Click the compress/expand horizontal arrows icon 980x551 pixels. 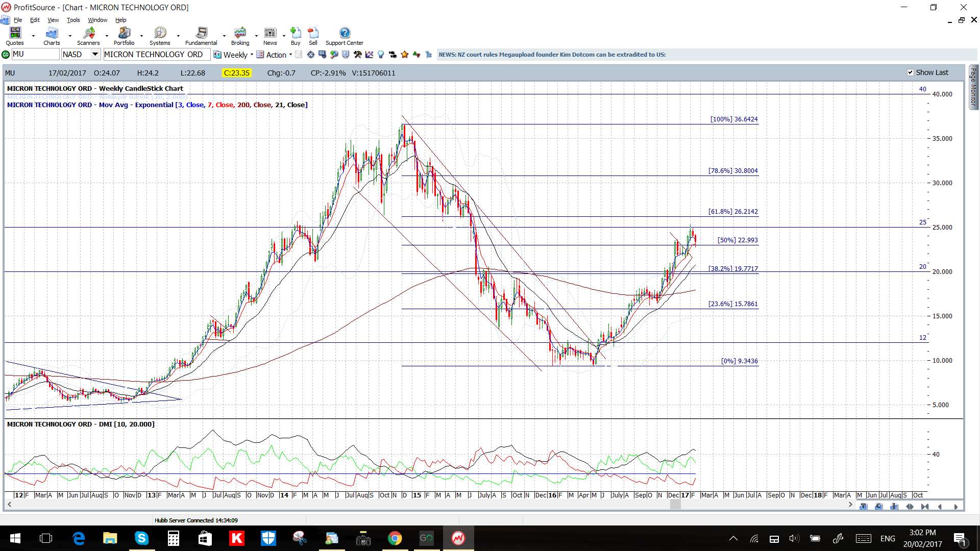click(910, 507)
